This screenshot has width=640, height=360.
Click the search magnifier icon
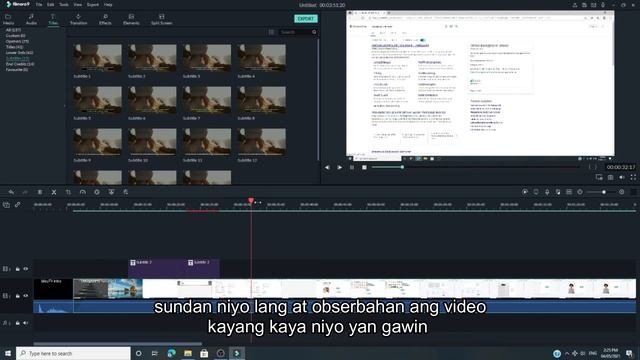tap(314, 32)
